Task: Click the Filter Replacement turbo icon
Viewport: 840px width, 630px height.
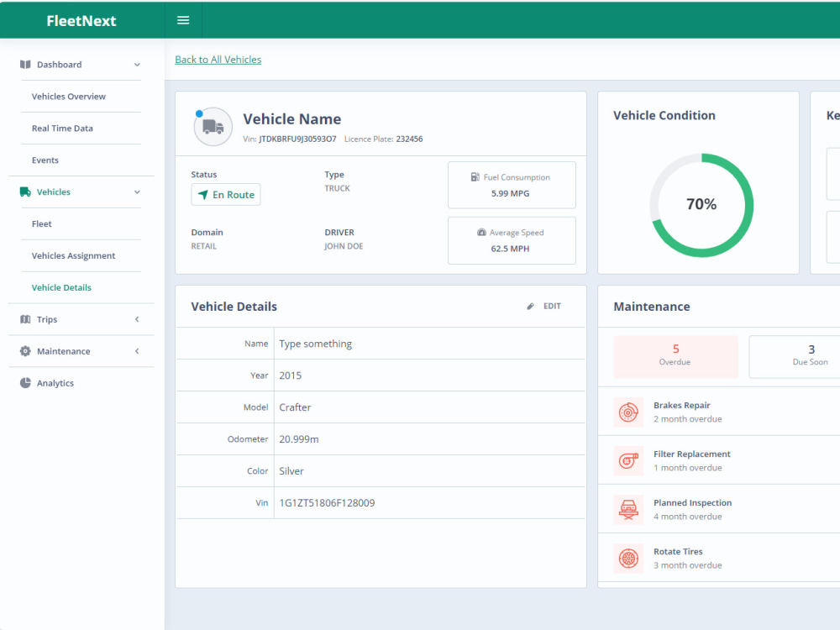Action: 628,460
